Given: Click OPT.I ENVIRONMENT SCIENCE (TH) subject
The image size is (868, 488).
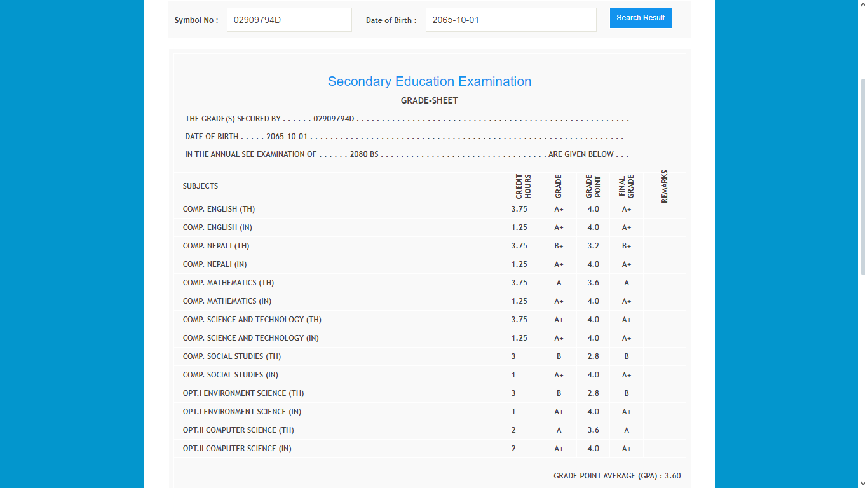Looking at the screenshot, I should [243, 393].
